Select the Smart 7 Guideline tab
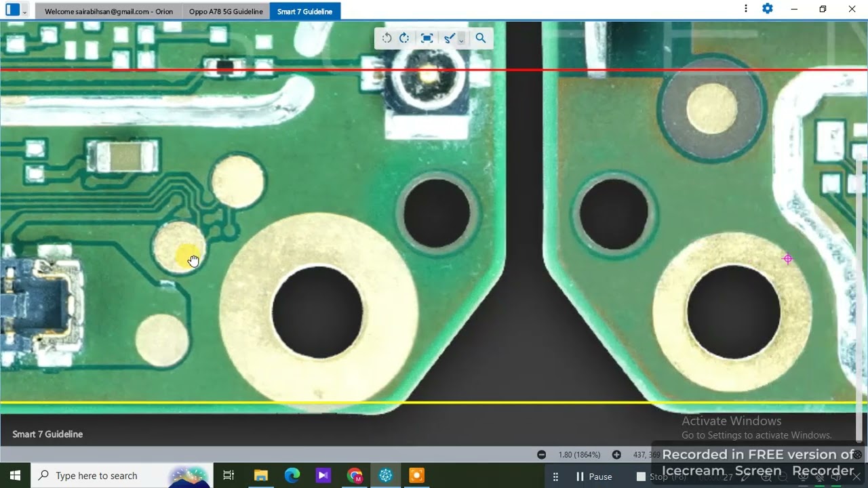The height and width of the screenshot is (488, 868). [304, 12]
